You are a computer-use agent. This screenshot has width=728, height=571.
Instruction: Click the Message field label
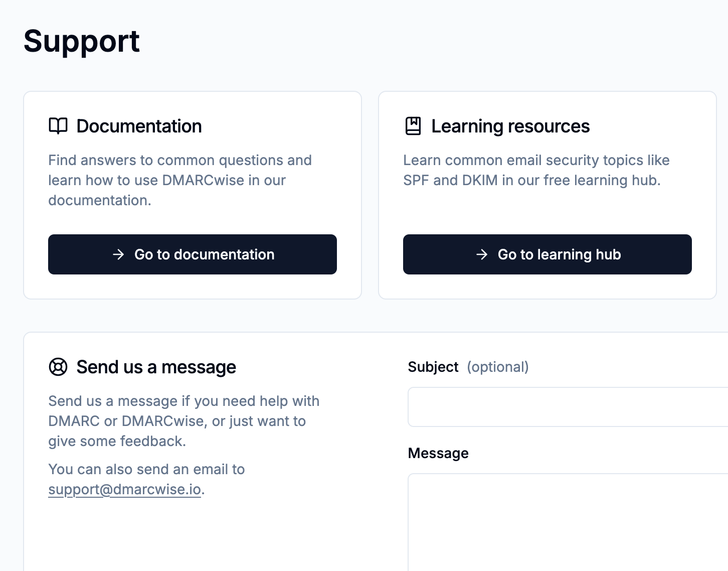[438, 453]
